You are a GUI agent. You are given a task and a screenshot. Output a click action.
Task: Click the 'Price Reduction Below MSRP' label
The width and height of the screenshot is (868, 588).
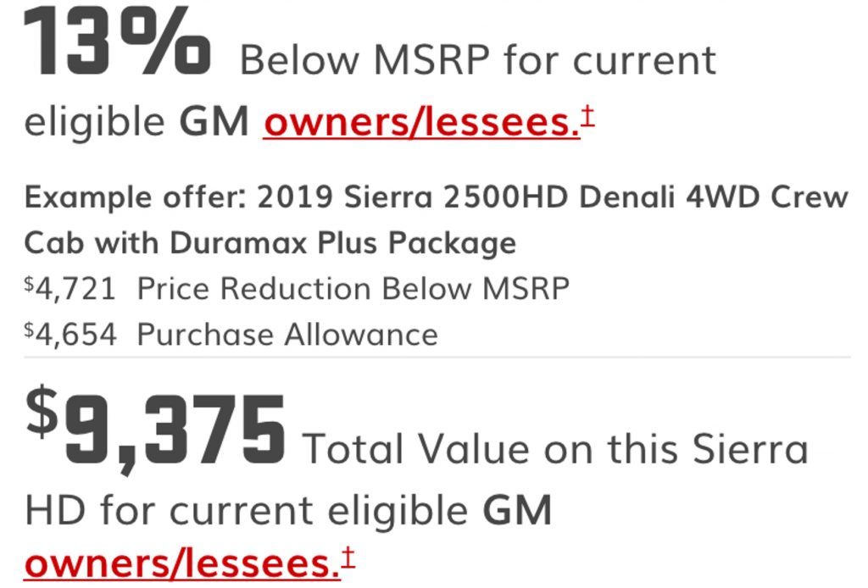[353, 289]
